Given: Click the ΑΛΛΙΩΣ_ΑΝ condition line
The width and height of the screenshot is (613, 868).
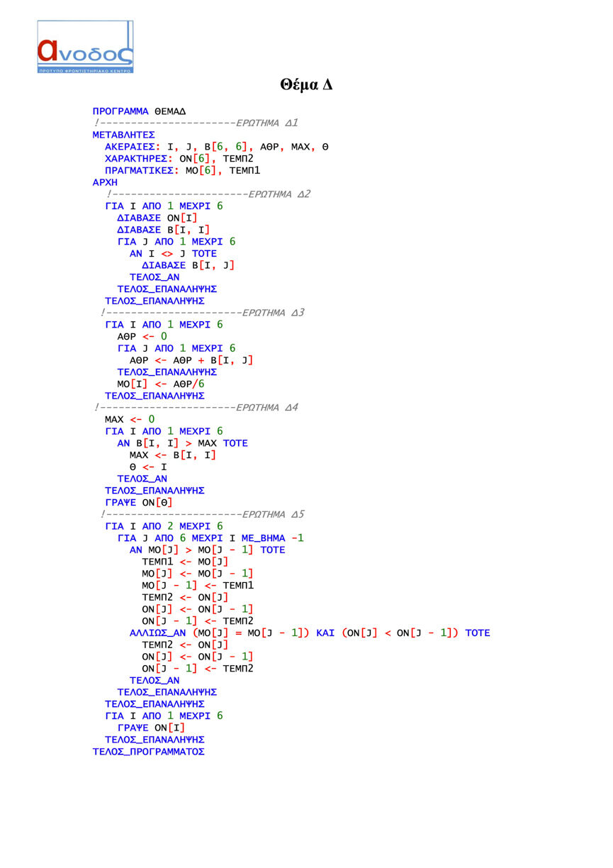Looking at the screenshot, I should pos(310,633).
